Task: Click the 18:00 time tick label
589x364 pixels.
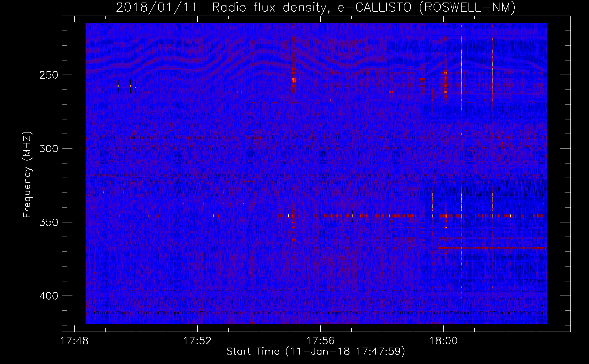Action: coord(443,341)
